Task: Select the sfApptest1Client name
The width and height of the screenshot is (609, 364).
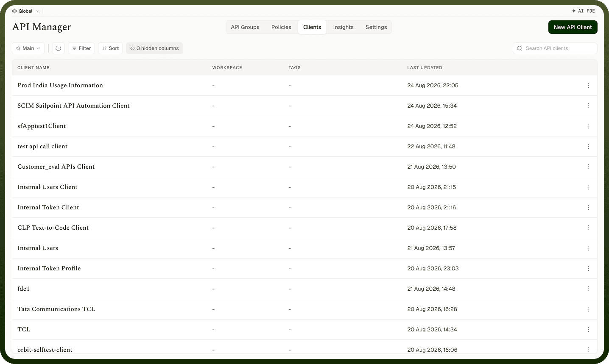Action: click(42, 126)
